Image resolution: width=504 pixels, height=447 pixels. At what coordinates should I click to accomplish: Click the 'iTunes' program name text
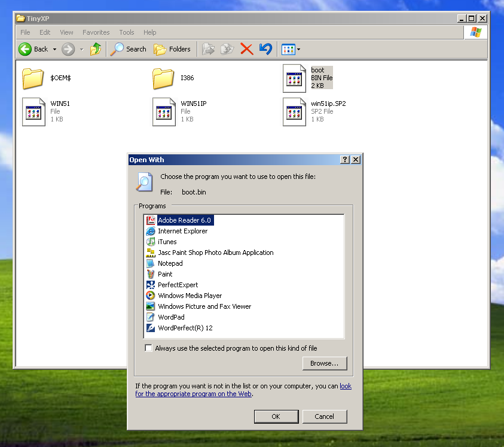pyautogui.click(x=167, y=242)
